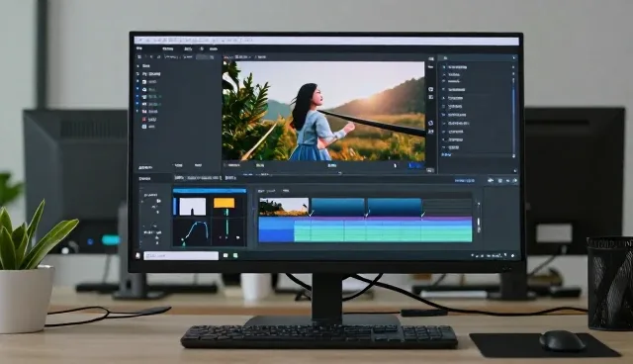Click the topmost icon in the strip beside the preview
Viewport: 633px width, 364px height.
(431, 59)
